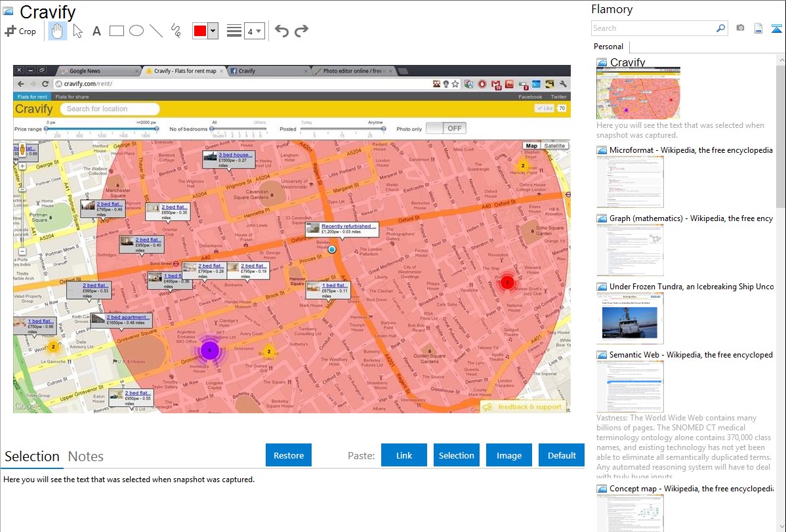Choose the arrow pointer selection tool
Viewport: 786px width, 532px height.
coord(77,31)
